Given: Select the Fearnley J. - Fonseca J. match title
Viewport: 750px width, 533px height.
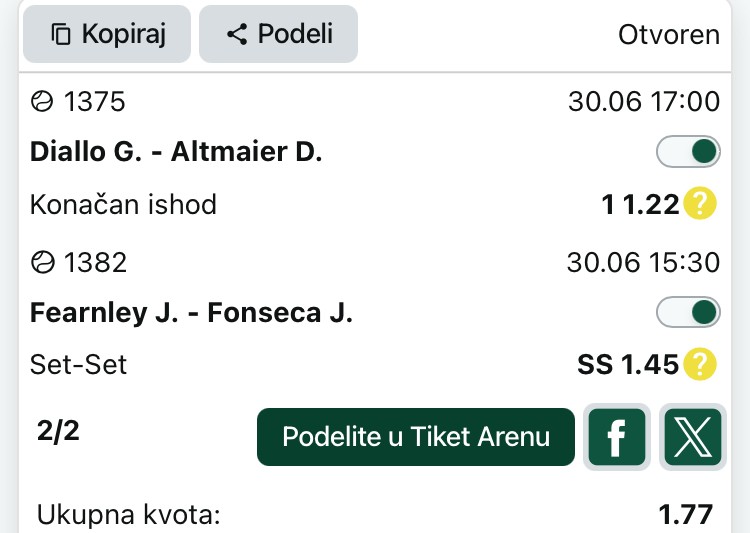Looking at the screenshot, I should (x=191, y=313).
